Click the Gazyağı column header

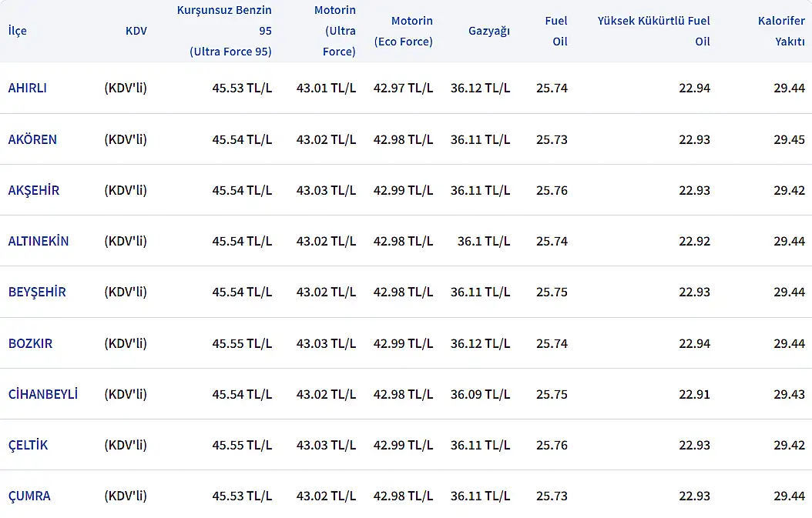[x=488, y=31]
